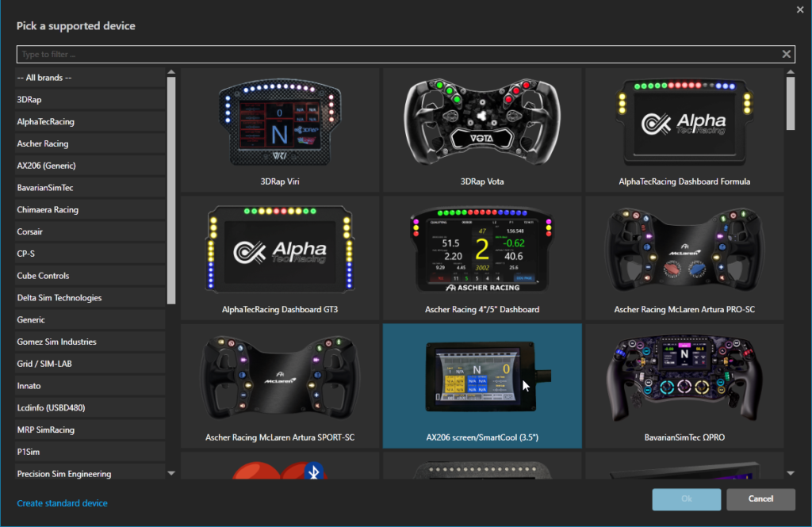Pick AlphaTecRacing Dashboard Formula device
The width and height of the screenshot is (812, 527).
(684, 129)
